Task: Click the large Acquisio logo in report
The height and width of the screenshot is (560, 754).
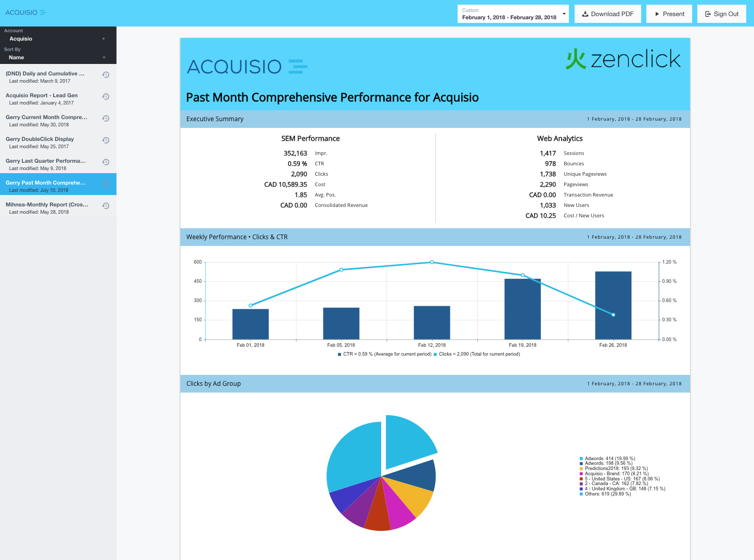Action: point(247,67)
